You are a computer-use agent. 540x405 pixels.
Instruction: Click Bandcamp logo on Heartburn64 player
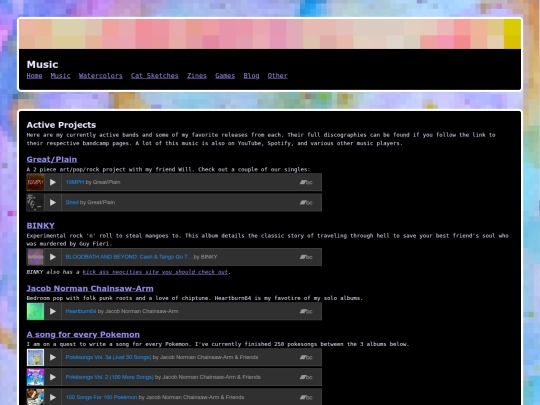(306, 311)
